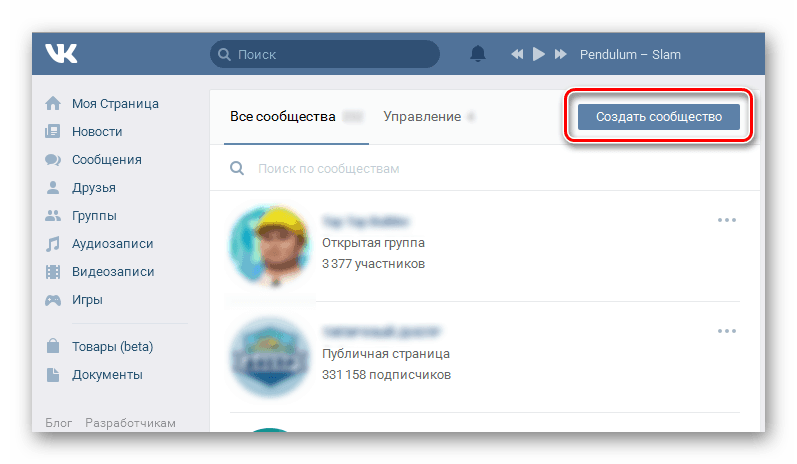The height and width of the screenshot is (464, 797).
Task: Click the 3 377 участников text
Action: tap(373, 264)
